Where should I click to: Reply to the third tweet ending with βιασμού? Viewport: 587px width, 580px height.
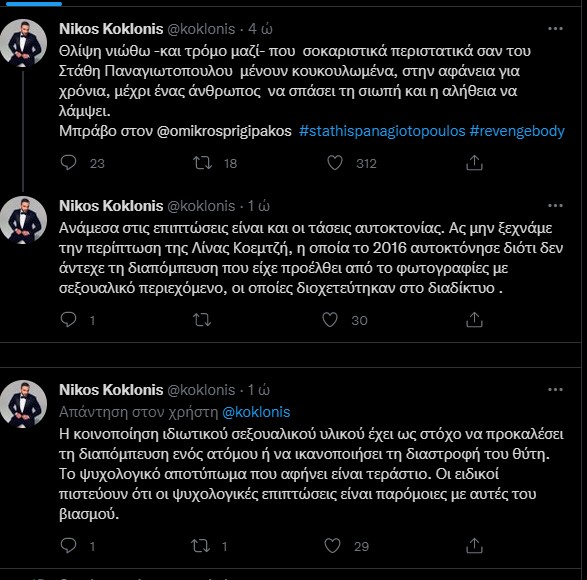(x=68, y=546)
